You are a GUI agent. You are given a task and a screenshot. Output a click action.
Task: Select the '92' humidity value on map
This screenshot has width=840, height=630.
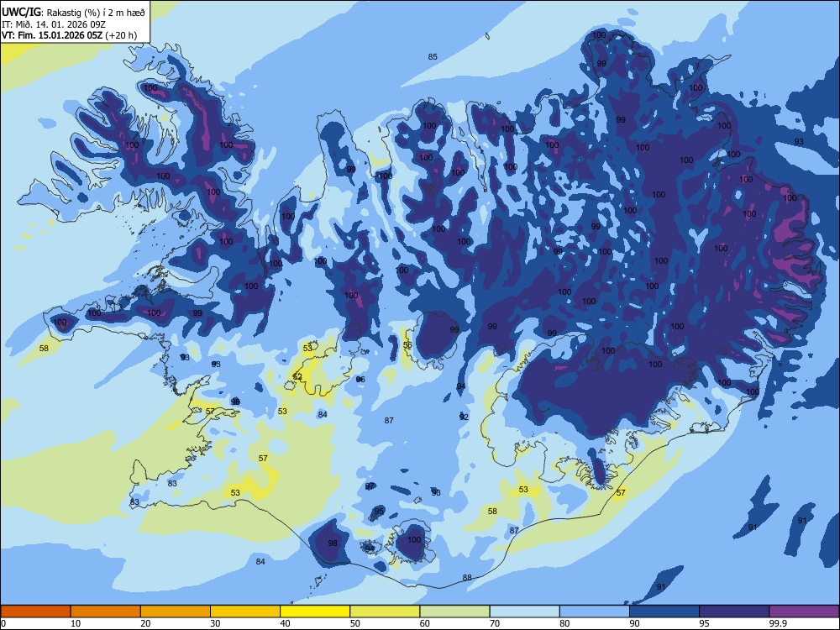(464, 417)
